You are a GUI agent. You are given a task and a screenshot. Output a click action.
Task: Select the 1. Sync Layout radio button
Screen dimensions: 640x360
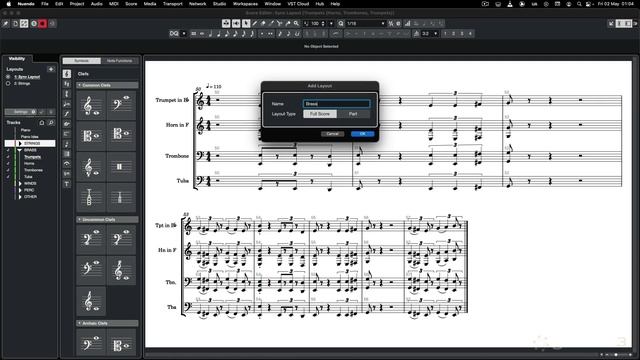pyautogui.click(x=8, y=77)
